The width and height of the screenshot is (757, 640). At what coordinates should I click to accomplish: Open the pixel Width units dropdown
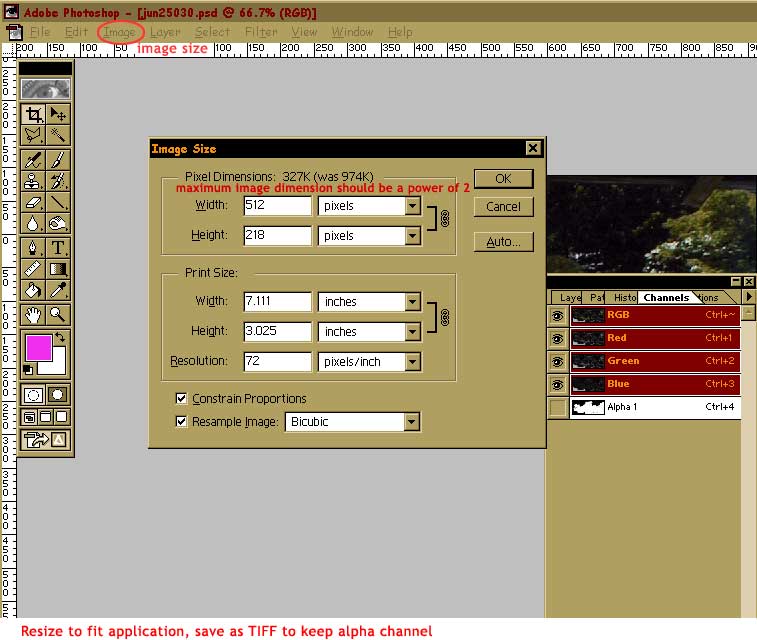click(x=412, y=206)
